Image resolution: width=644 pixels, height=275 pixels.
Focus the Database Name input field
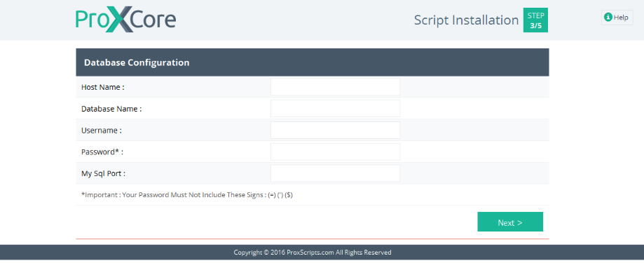[335, 109]
